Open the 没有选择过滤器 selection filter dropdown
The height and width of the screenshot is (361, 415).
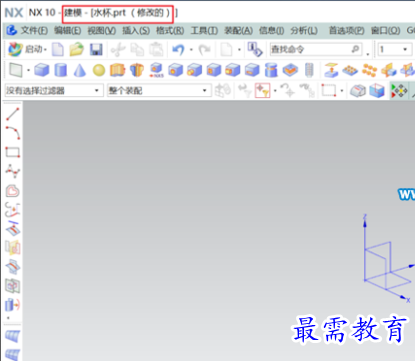coord(53,90)
